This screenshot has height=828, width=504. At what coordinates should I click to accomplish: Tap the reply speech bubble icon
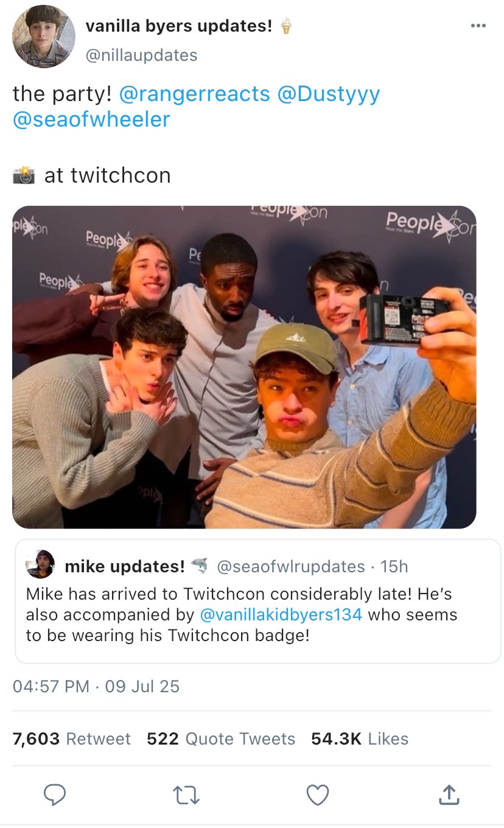coord(55,795)
